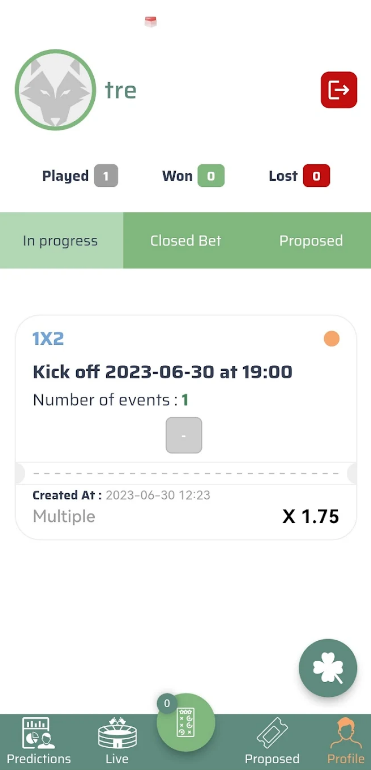Go to Predictions in bottom bar
This screenshot has width=371, height=770.
pyautogui.click(x=38, y=741)
